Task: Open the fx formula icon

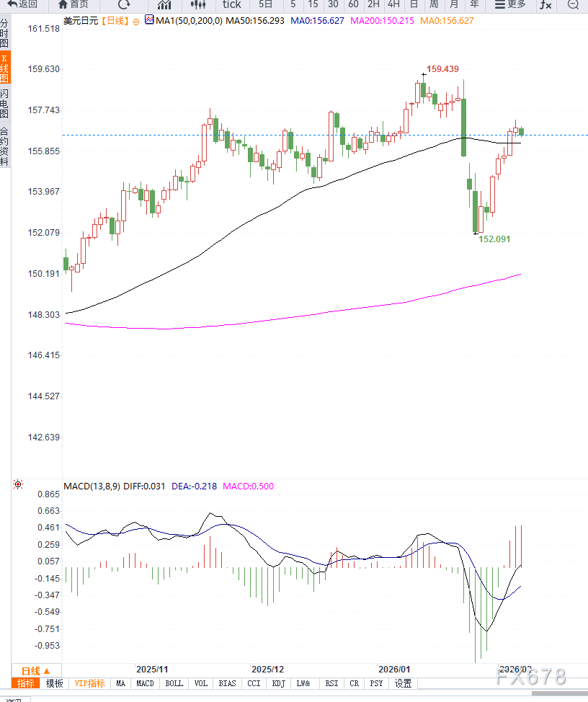Action: (x=545, y=4)
